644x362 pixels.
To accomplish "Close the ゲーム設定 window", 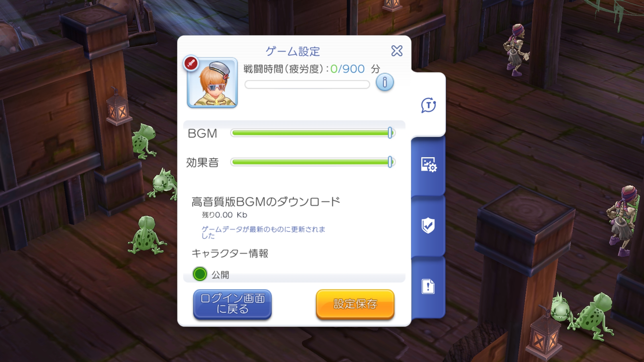I will coord(397,51).
